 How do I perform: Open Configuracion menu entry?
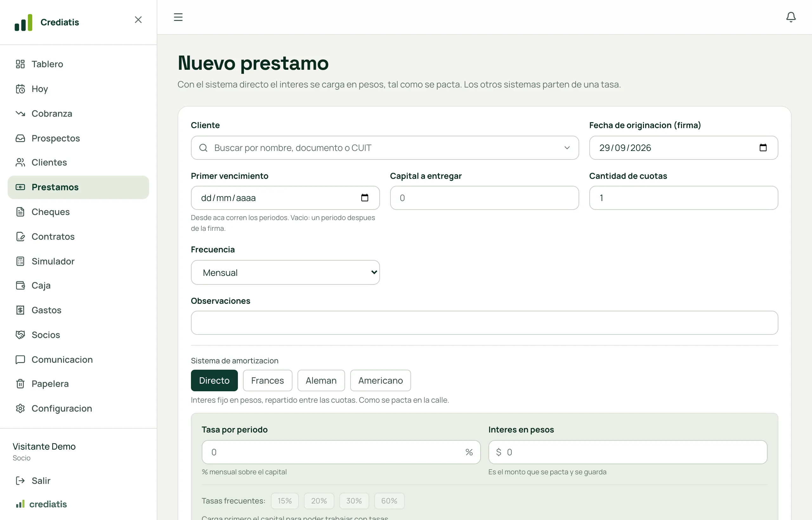tap(78, 408)
